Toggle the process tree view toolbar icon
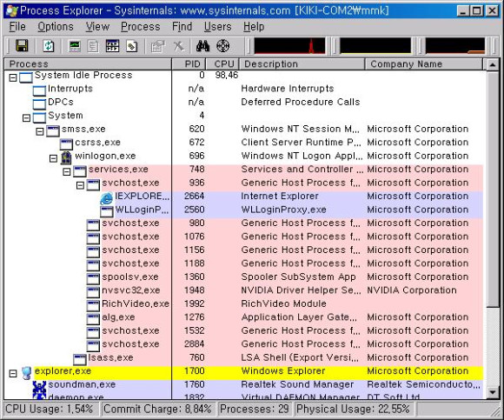Viewport: 504px width, 420px height. [x=93, y=46]
